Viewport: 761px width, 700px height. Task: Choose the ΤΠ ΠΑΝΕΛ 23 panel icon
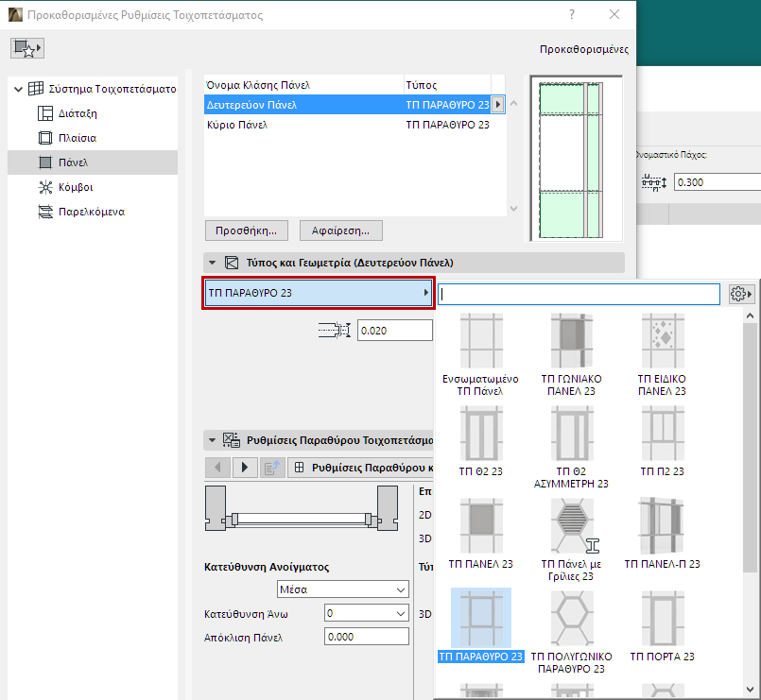[x=481, y=526]
